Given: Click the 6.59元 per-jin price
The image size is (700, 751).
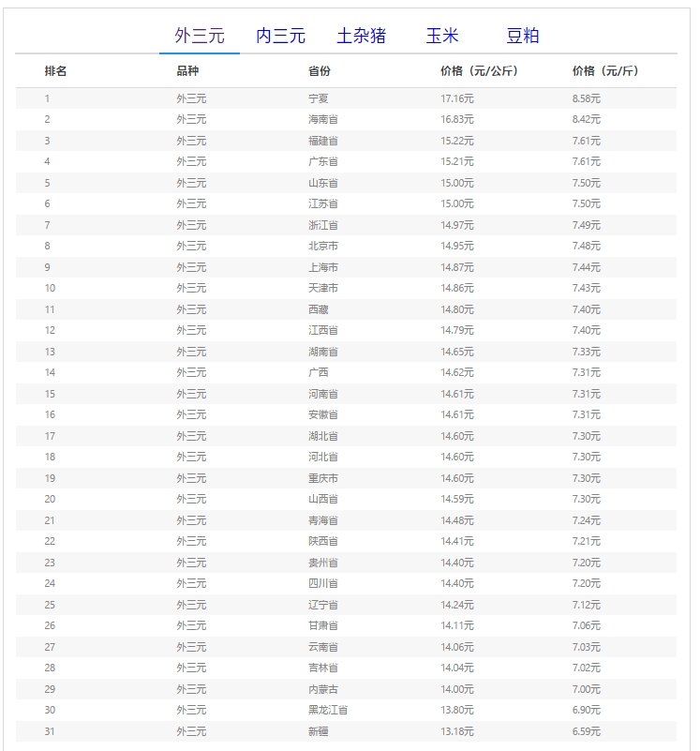Looking at the screenshot, I should coord(587,731).
